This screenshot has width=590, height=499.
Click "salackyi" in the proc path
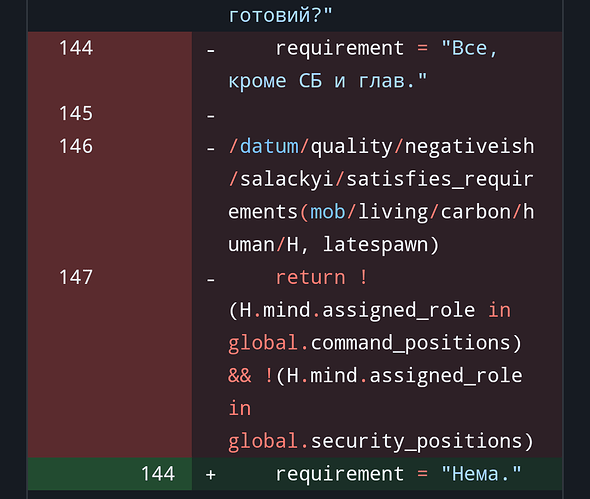point(287,179)
